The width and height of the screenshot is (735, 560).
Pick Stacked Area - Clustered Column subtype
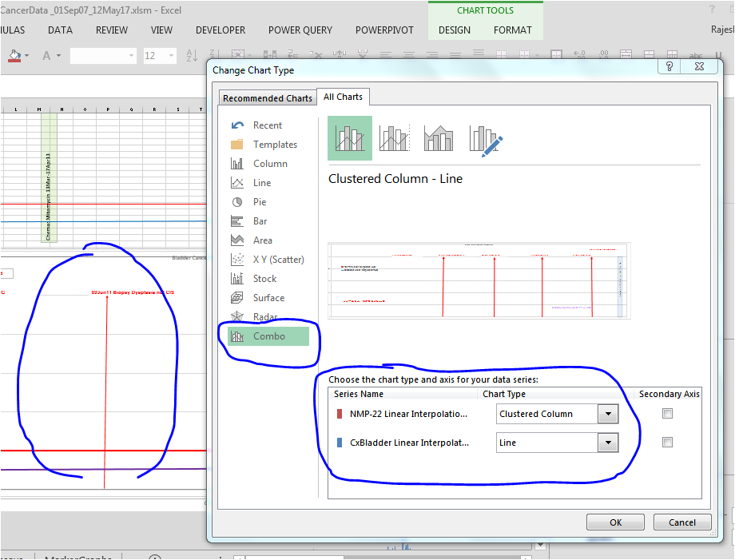point(439,138)
